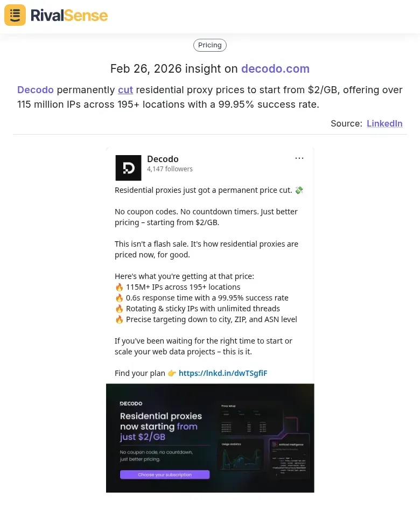Click the RivalSense logo icon
Viewport: 420px width, 517px height.
[x=15, y=15]
